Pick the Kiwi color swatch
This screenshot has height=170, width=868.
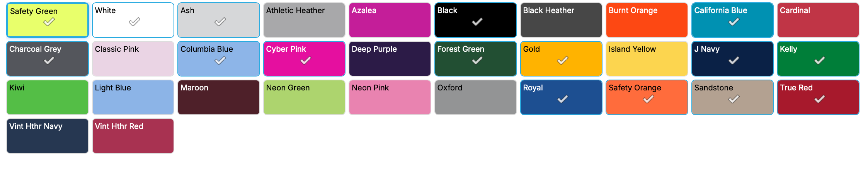point(48,97)
